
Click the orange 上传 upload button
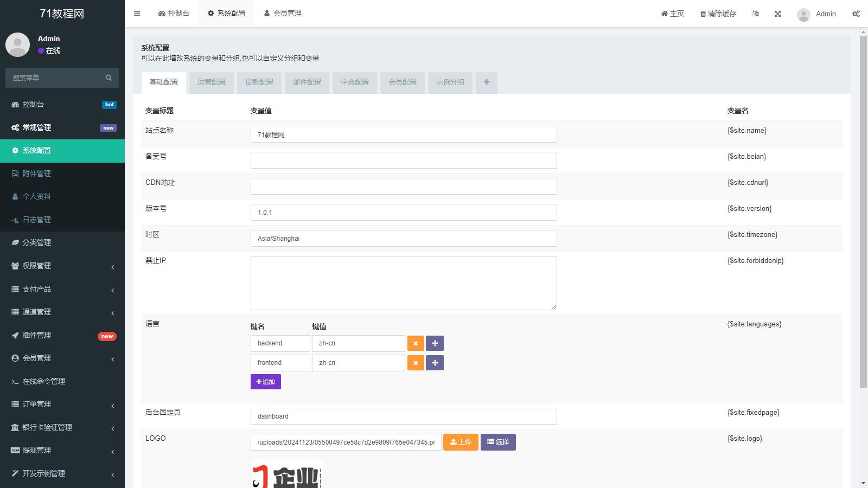tap(461, 442)
